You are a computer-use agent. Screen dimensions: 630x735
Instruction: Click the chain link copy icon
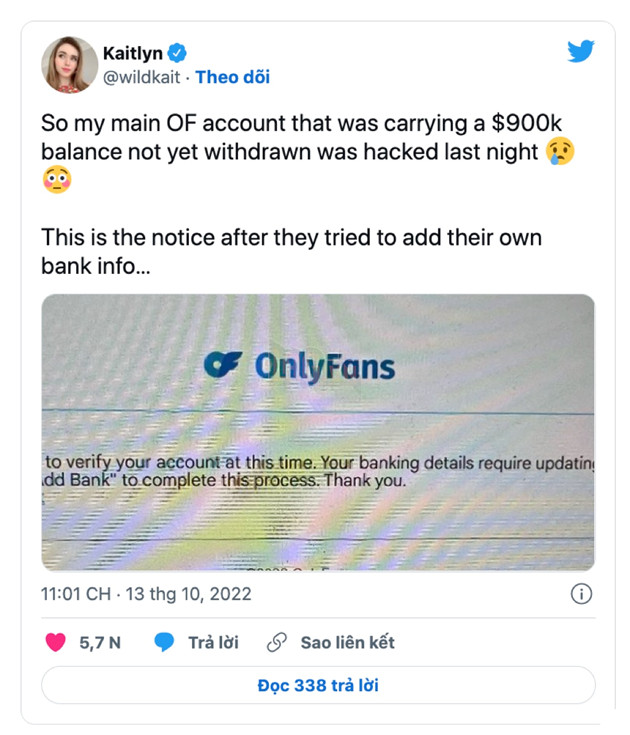tap(277, 643)
